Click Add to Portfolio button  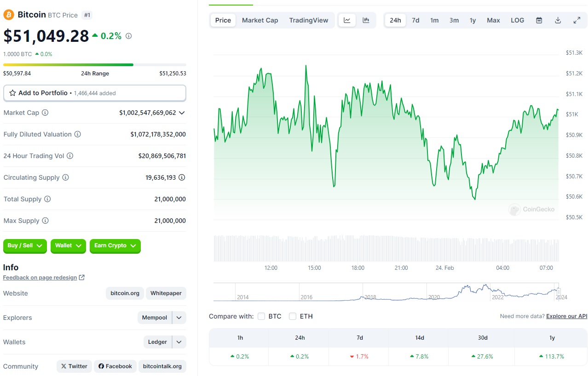95,93
